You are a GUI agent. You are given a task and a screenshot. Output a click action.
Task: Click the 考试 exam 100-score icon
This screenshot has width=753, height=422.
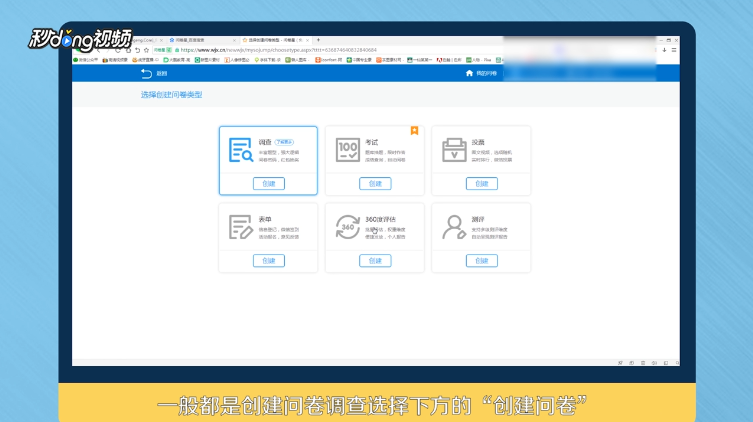[348, 150]
